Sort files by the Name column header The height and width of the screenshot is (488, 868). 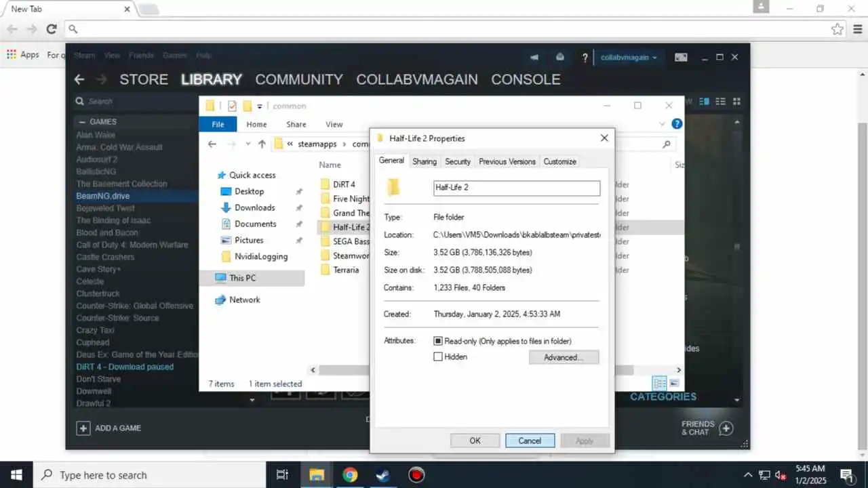coord(330,165)
